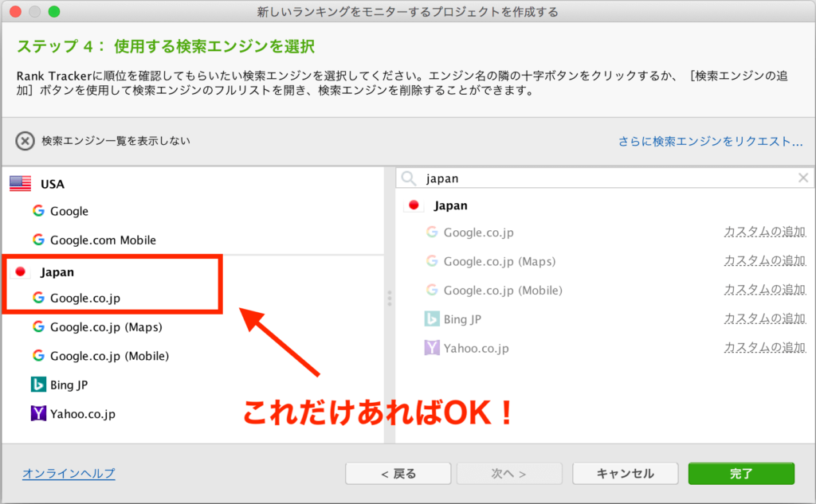Click faded Yahoo icon in search results
Image resolution: width=816 pixels, height=504 pixels.
(432, 347)
